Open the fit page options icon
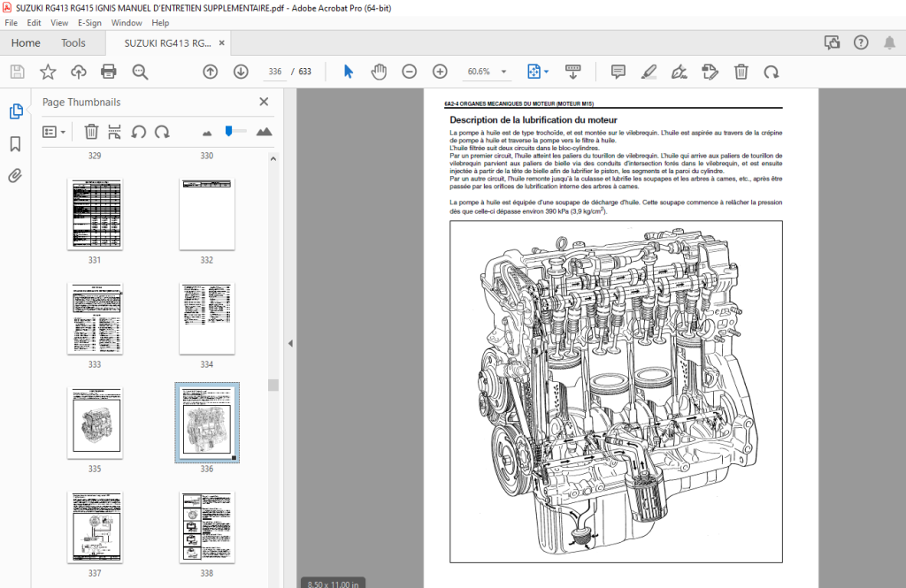The height and width of the screenshot is (588, 906). point(534,72)
